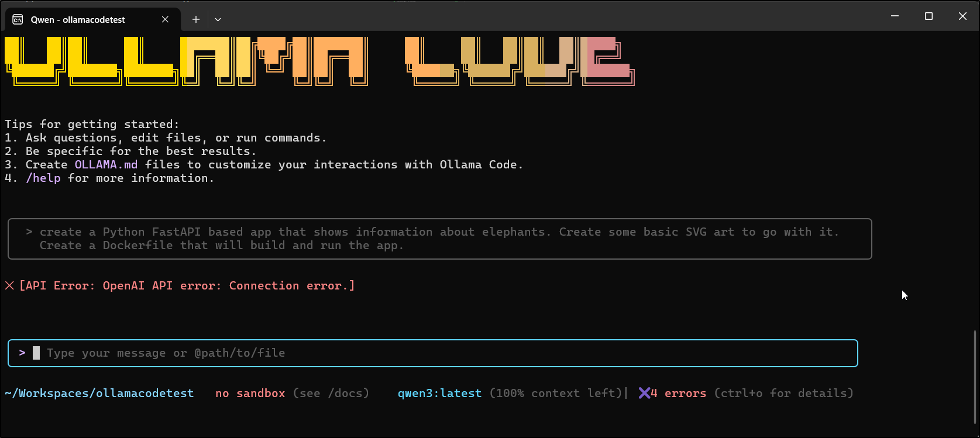Click the '/help' command in tips
Image resolution: width=980 pixels, height=438 pixels.
point(43,178)
